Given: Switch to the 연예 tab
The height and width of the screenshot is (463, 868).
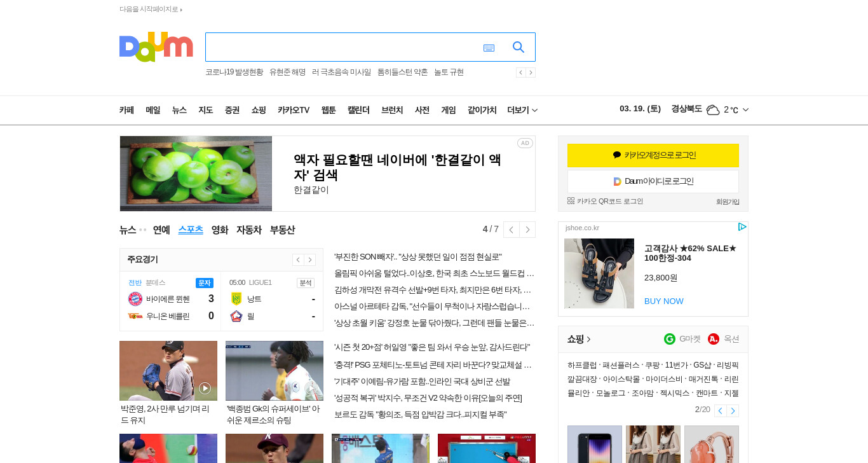Looking at the screenshot, I should pos(161,230).
